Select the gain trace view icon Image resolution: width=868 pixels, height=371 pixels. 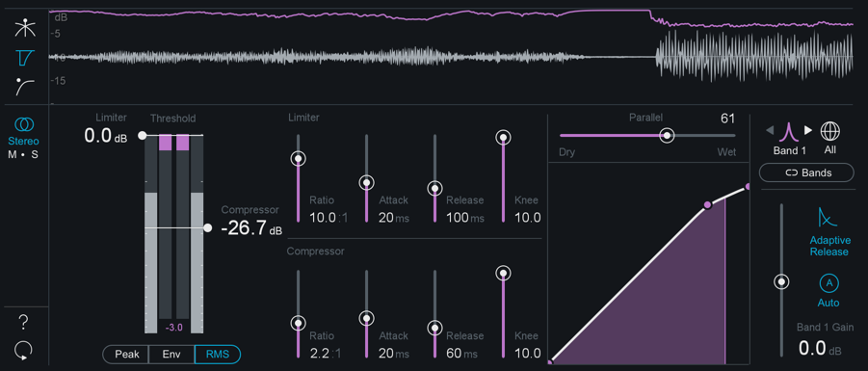(25, 29)
